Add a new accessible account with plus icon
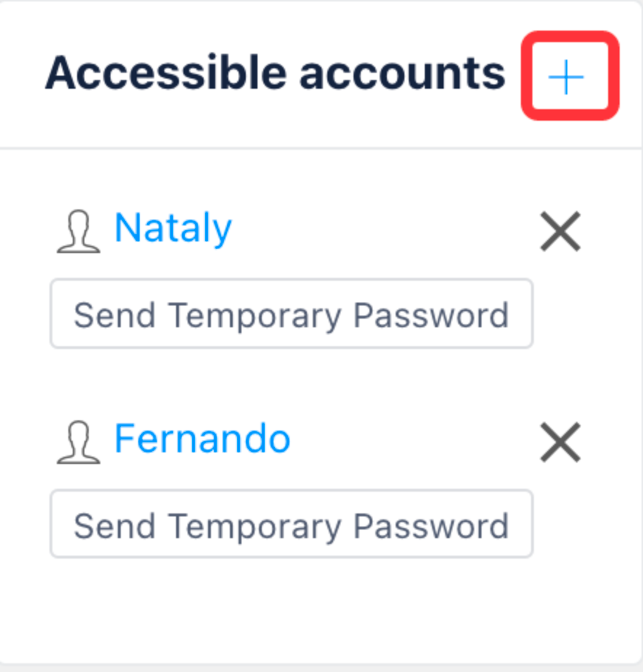The height and width of the screenshot is (672, 643). (566, 76)
